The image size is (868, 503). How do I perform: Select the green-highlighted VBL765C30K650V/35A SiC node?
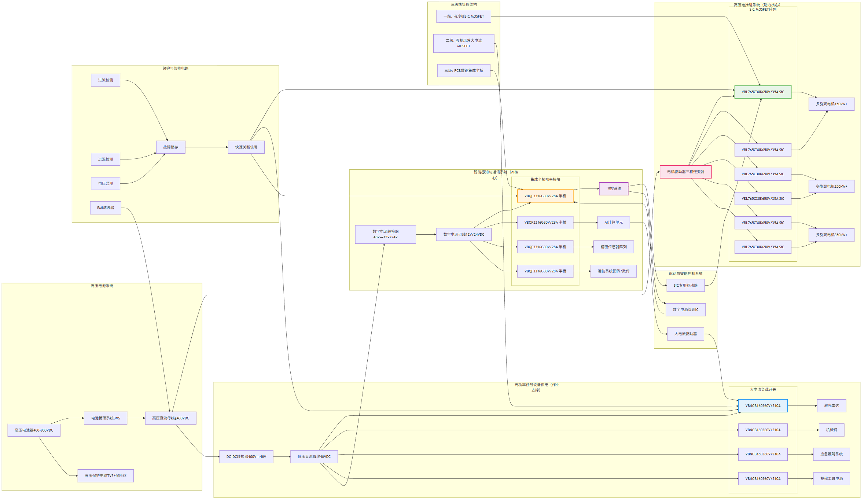point(763,92)
